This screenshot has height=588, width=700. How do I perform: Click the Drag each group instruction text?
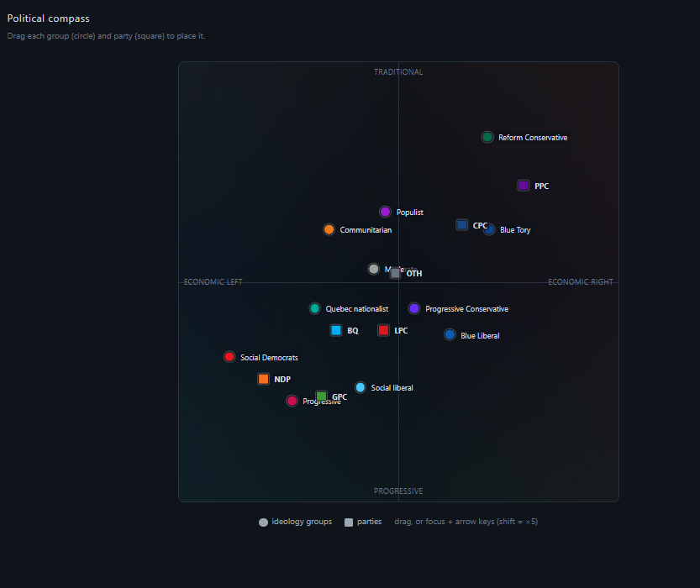pos(106,36)
